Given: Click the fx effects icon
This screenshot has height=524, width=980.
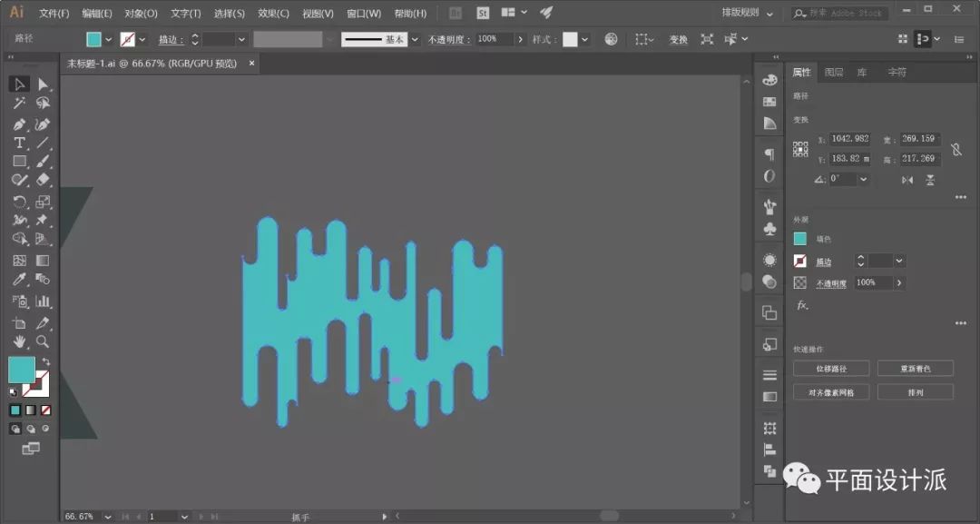Looking at the screenshot, I should coord(801,305).
